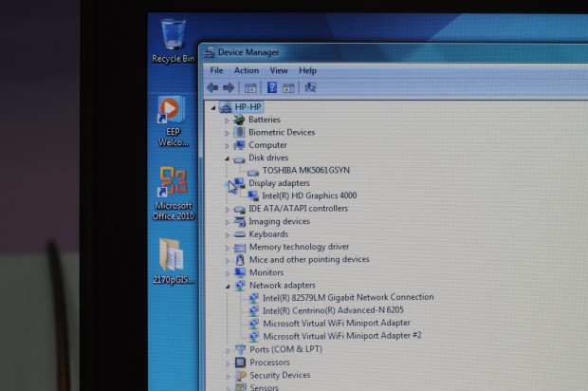Select the HP-HP computer node
Viewport: 588px width, 391px height.
(x=248, y=107)
